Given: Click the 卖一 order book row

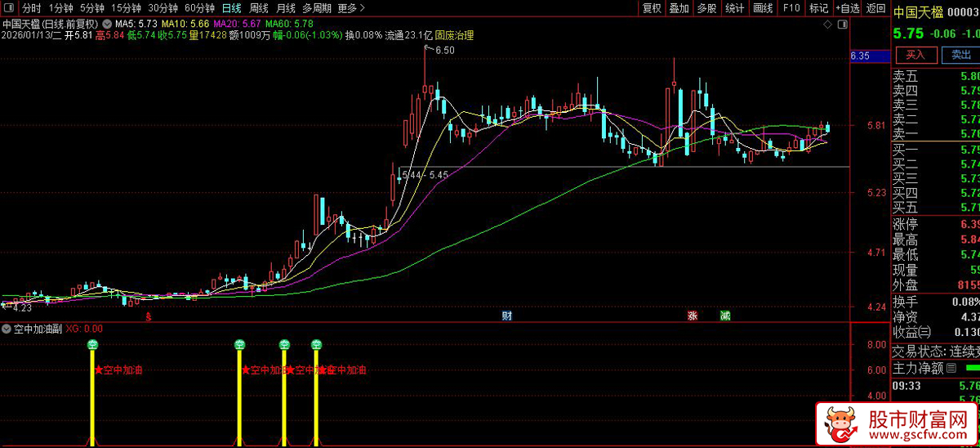Looking at the screenshot, I should pyautogui.click(x=935, y=134).
